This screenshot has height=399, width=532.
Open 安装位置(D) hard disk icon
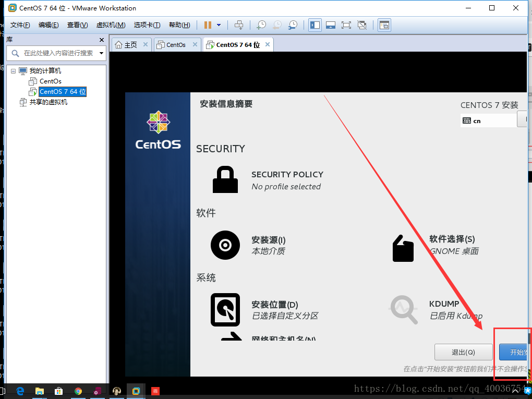225,310
